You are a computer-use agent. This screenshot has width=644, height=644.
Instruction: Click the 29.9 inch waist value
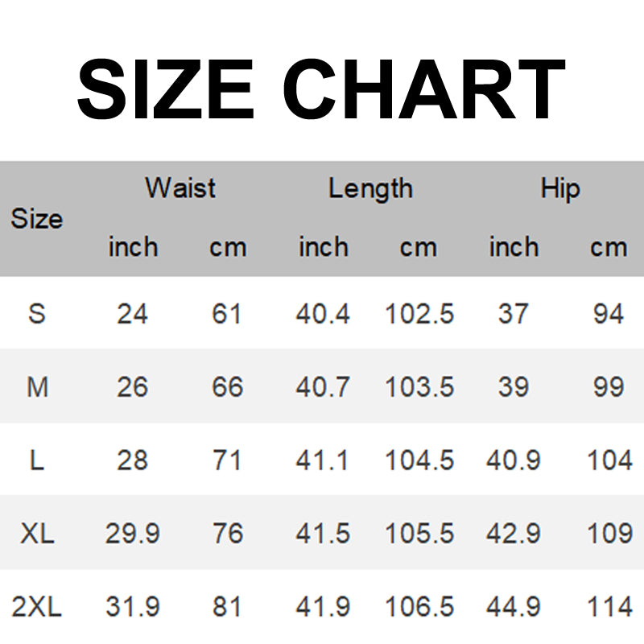tap(133, 533)
